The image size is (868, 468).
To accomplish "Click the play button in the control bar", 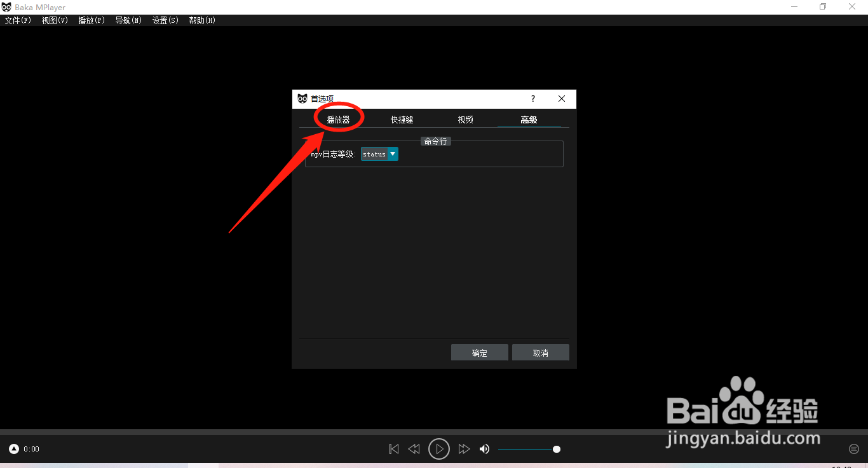I will (x=439, y=449).
